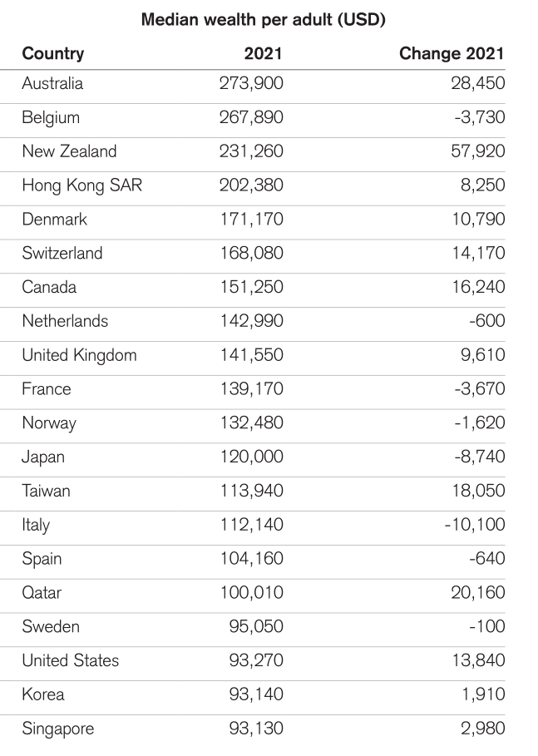Select Singapore's 93,130 wealth value
Screen dimensions: 538x756
[256, 728]
